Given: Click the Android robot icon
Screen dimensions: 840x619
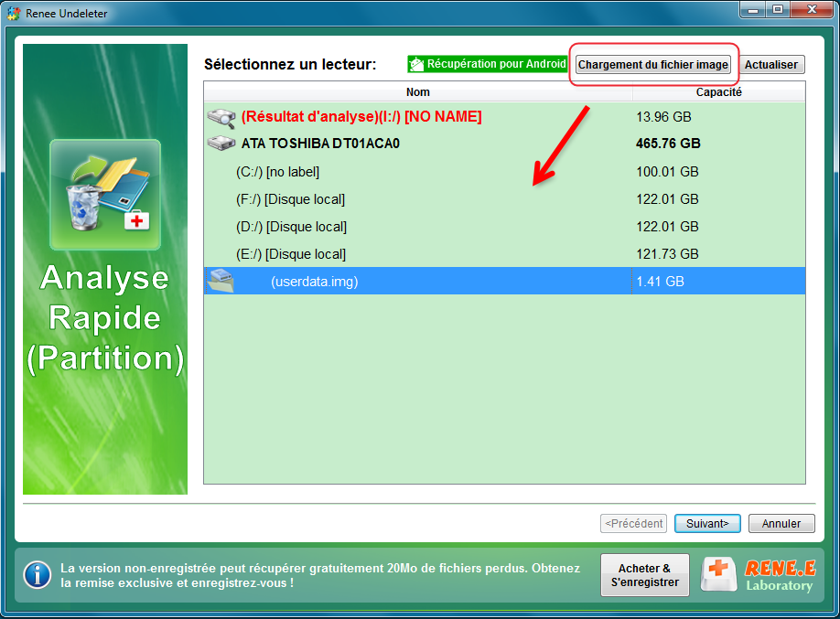Looking at the screenshot, I should (x=415, y=64).
